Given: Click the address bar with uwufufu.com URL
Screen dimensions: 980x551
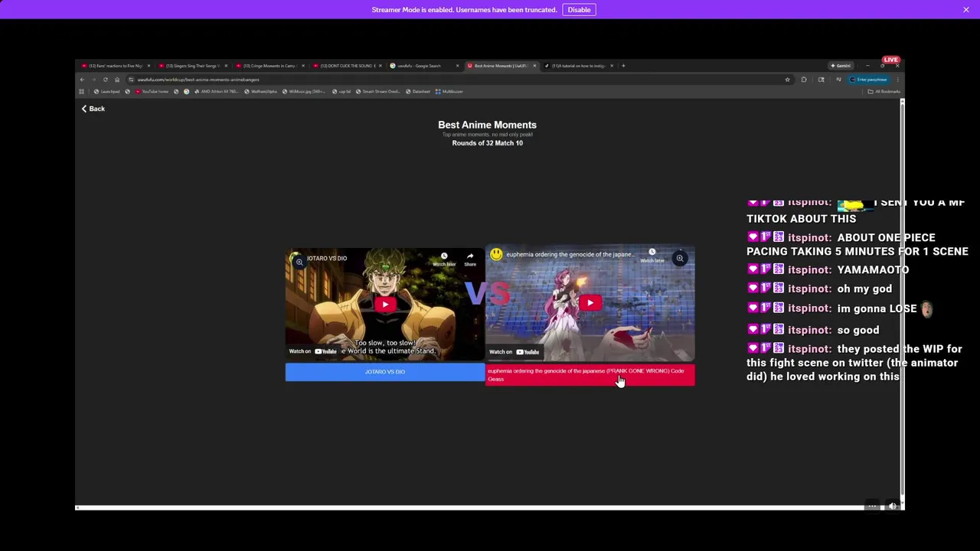Looking at the screenshot, I should (459, 80).
